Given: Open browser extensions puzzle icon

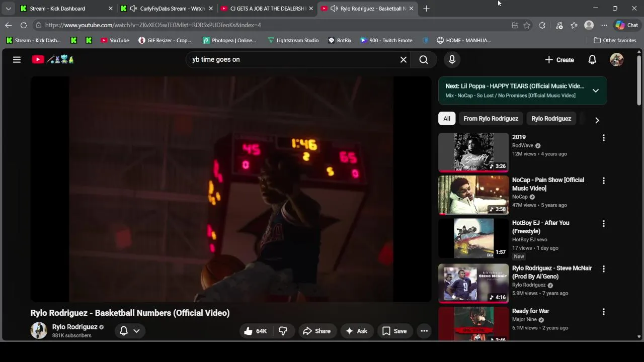Looking at the screenshot, I should click(542, 25).
